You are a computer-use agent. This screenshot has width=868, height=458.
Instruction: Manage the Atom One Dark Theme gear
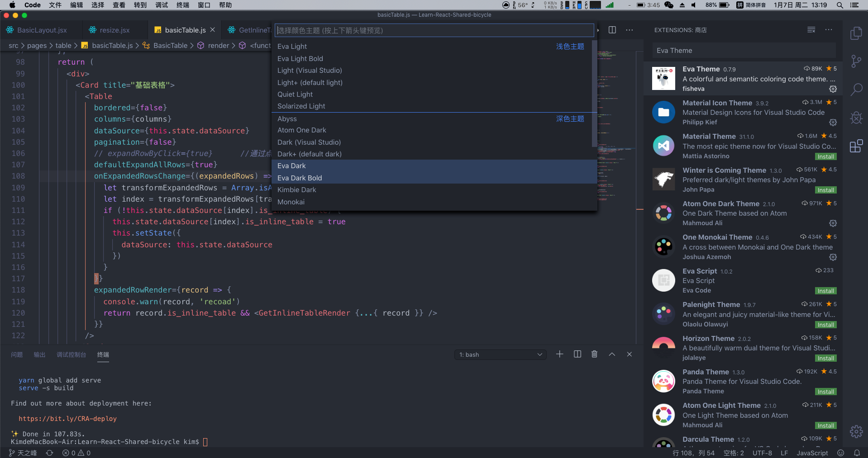coord(833,223)
